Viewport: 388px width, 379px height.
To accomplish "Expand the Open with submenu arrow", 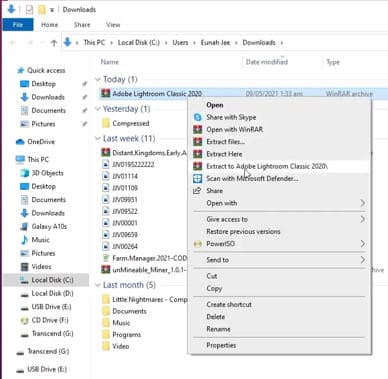I will pyautogui.click(x=363, y=203).
